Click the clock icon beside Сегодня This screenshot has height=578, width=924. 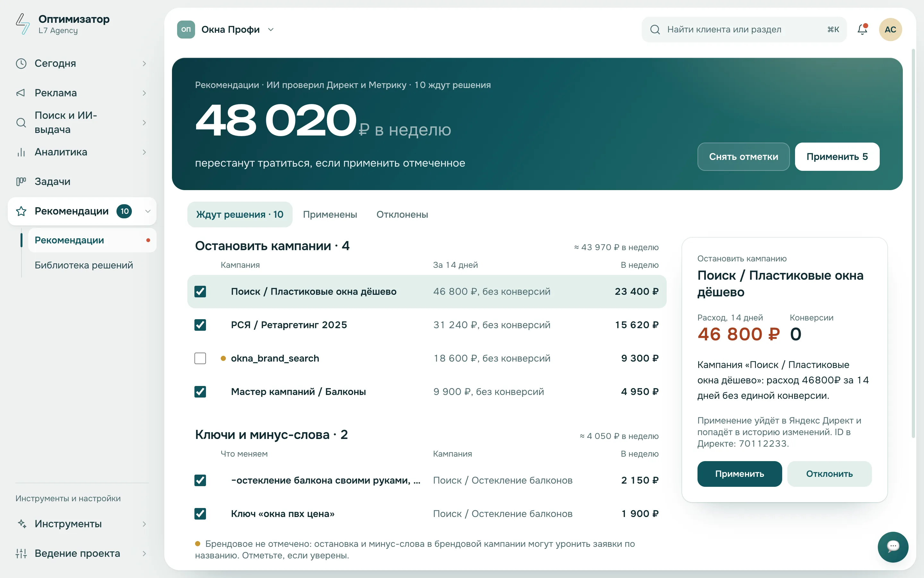(x=21, y=64)
